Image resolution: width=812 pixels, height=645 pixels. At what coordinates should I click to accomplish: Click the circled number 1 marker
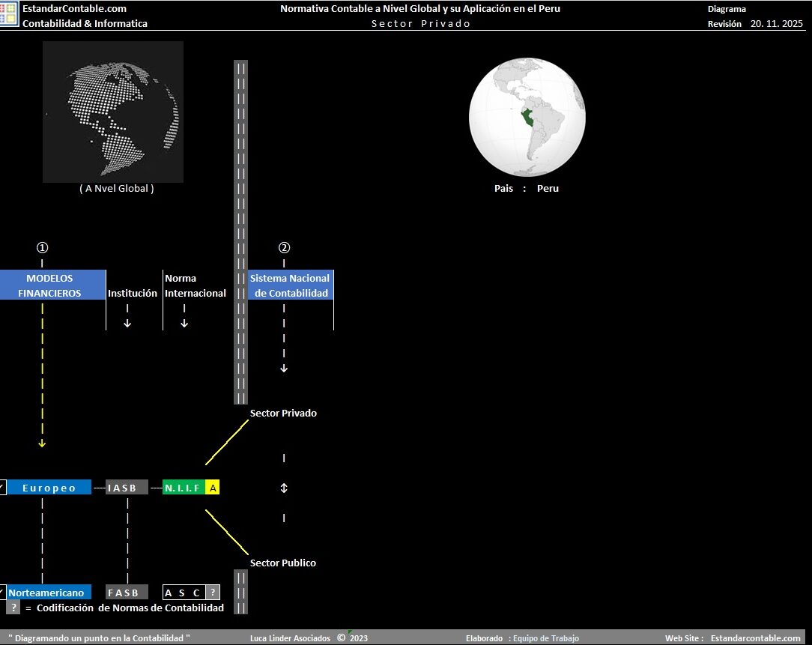point(42,248)
